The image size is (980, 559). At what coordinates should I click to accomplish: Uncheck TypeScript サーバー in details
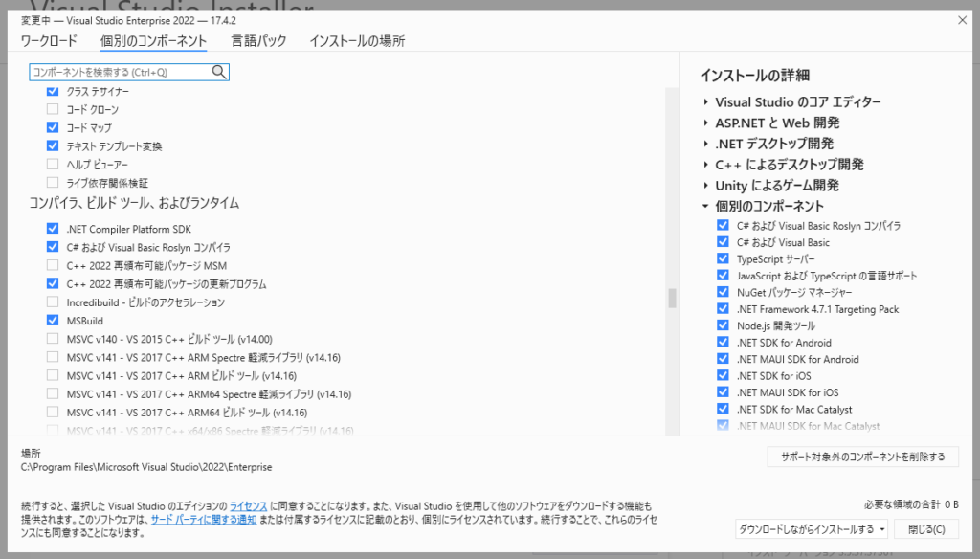pos(724,258)
